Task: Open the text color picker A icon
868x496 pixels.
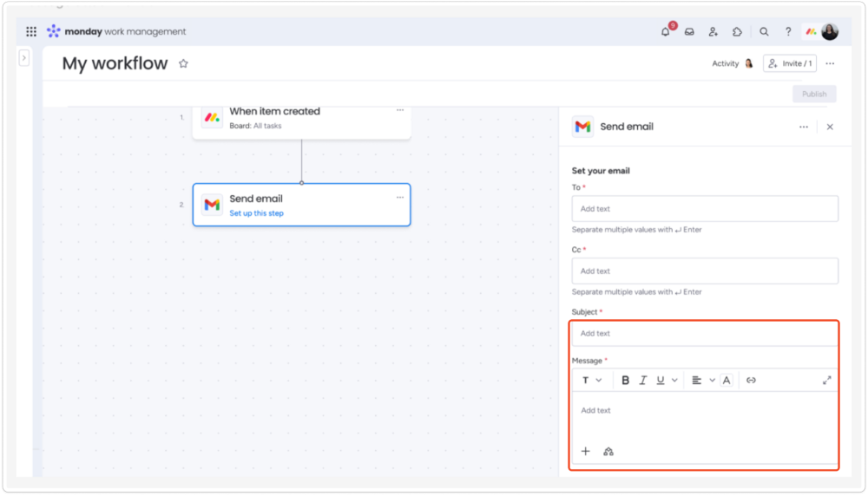Action: (x=727, y=380)
